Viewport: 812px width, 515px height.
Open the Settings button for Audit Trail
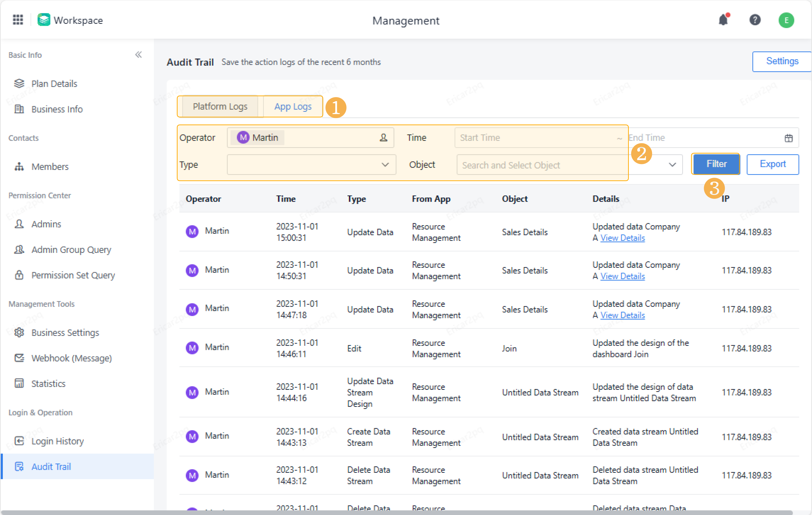(x=782, y=61)
